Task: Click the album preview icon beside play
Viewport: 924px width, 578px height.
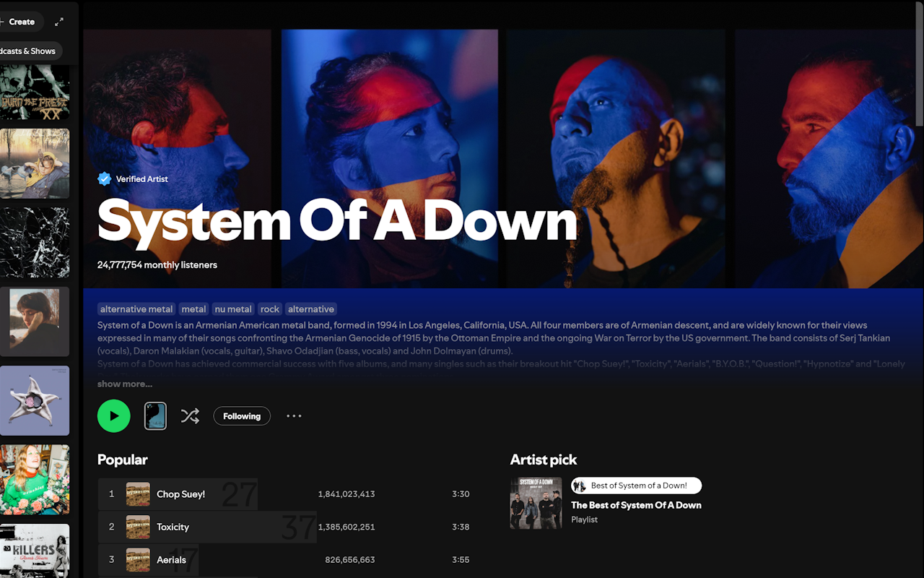Action: coord(155,416)
